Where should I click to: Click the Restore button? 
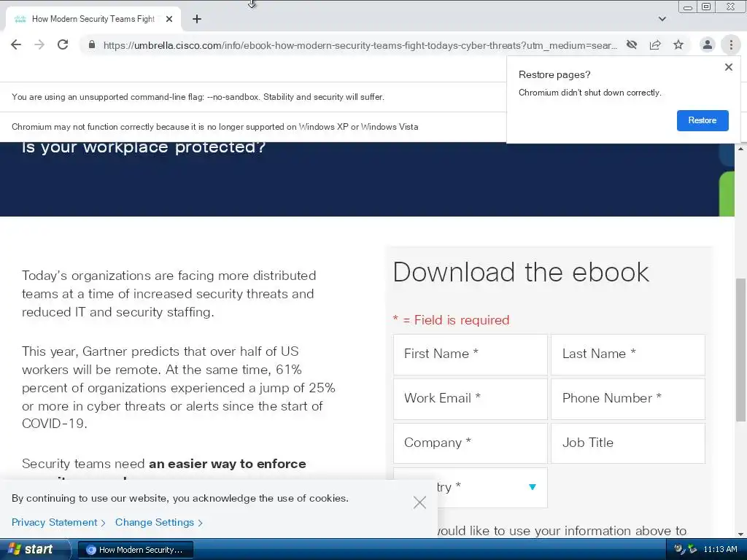[x=703, y=120]
